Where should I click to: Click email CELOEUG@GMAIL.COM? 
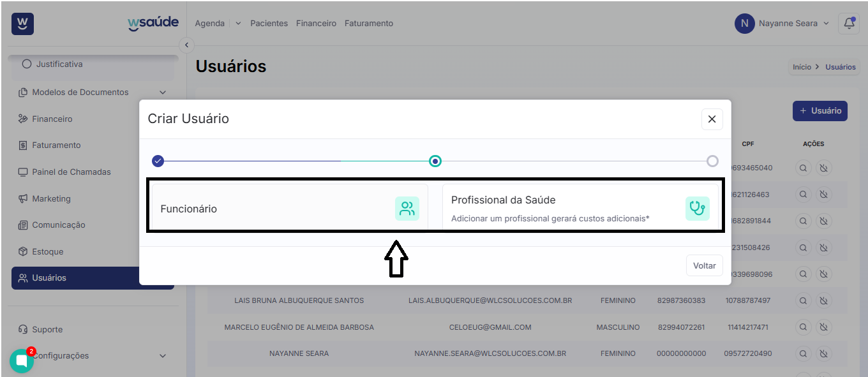(490, 327)
